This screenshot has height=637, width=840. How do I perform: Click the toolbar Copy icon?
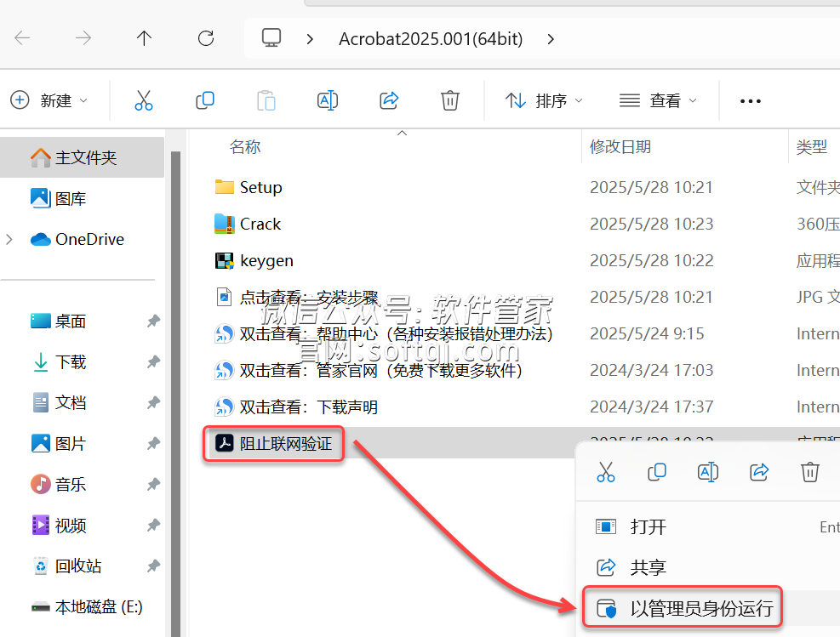point(205,100)
